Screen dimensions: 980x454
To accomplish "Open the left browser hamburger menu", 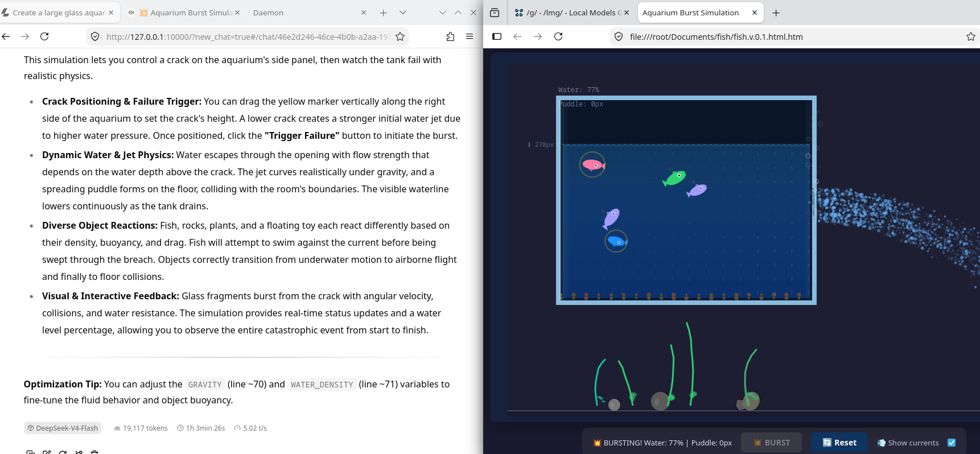I will pyautogui.click(x=470, y=36).
